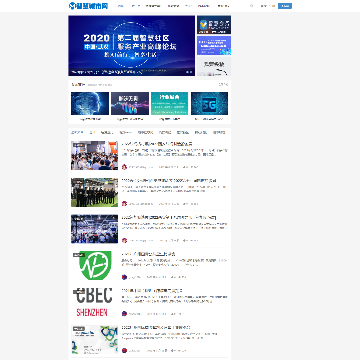Open the 5G chip topic thumbnail
This screenshot has width=360, height=360.
click(209, 103)
